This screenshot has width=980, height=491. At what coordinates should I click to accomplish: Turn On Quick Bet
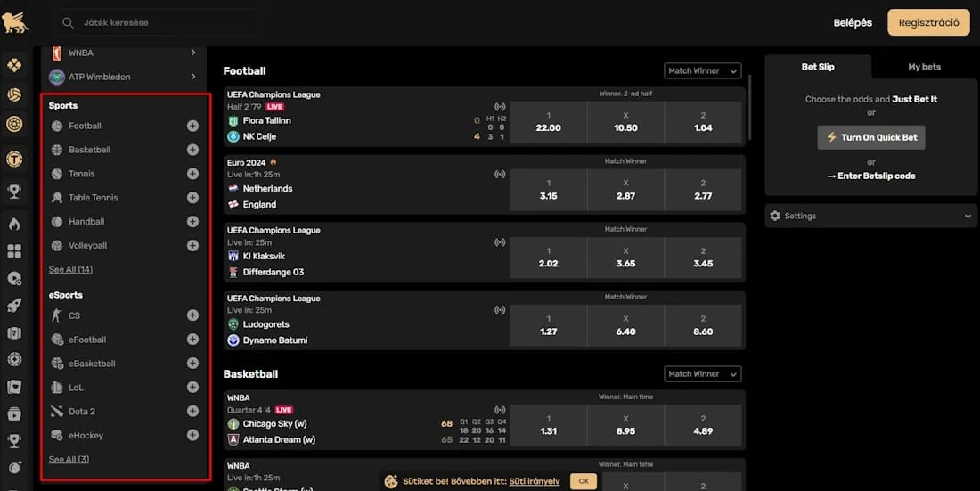pos(871,137)
